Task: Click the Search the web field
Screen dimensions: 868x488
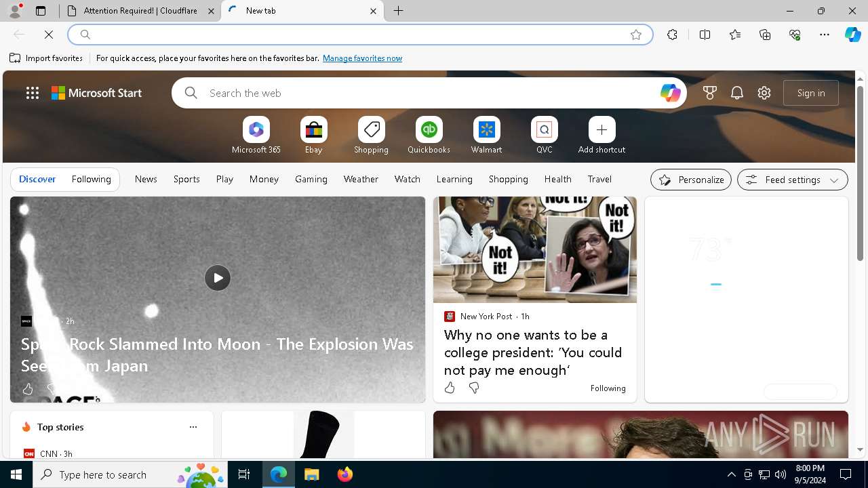Action: click(431, 93)
